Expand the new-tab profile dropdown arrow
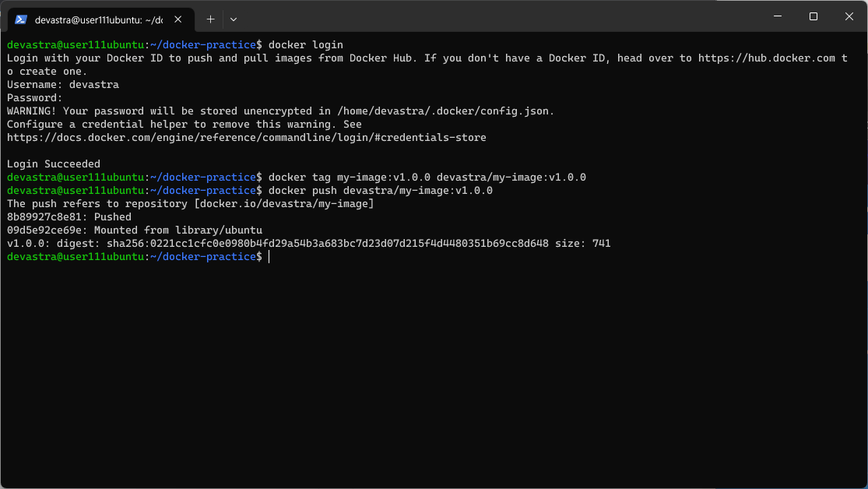 point(234,19)
